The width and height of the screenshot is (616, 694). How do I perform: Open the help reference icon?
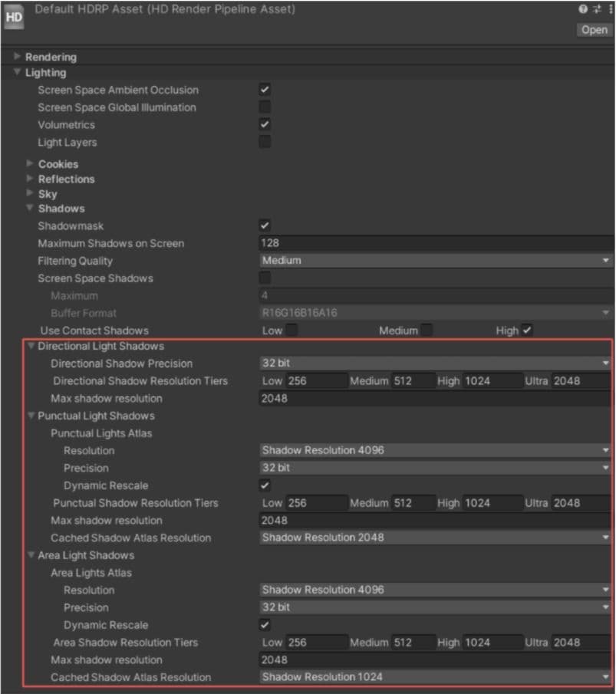coord(583,9)
